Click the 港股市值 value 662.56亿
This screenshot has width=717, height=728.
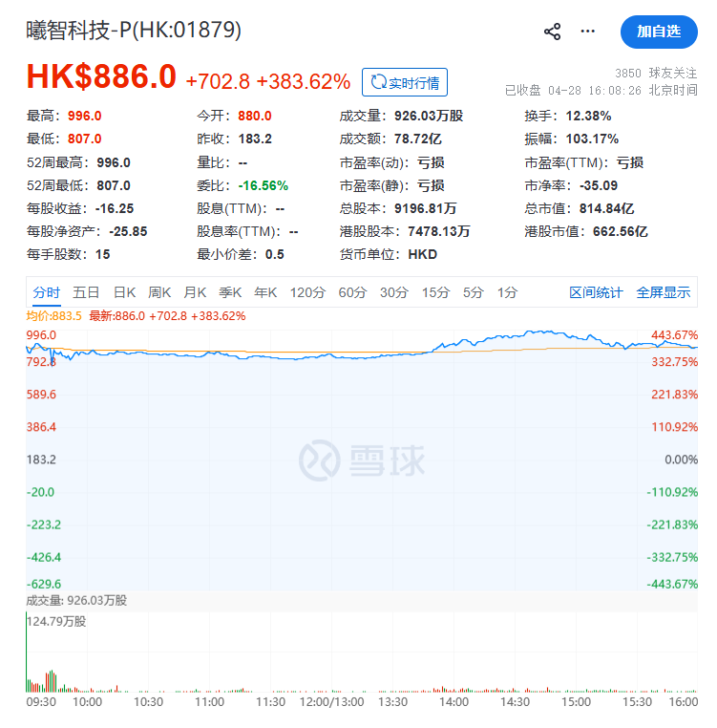tap(621, 231)
